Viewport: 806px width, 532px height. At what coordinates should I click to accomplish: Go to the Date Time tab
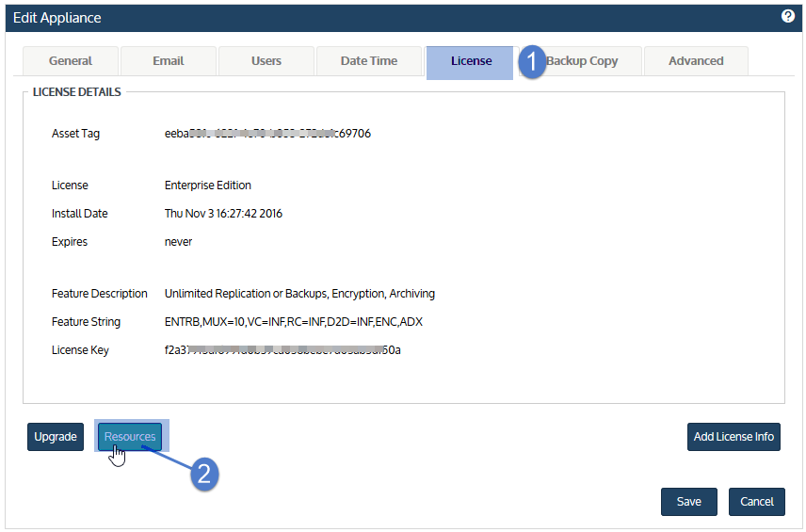[x=369, y=60]
